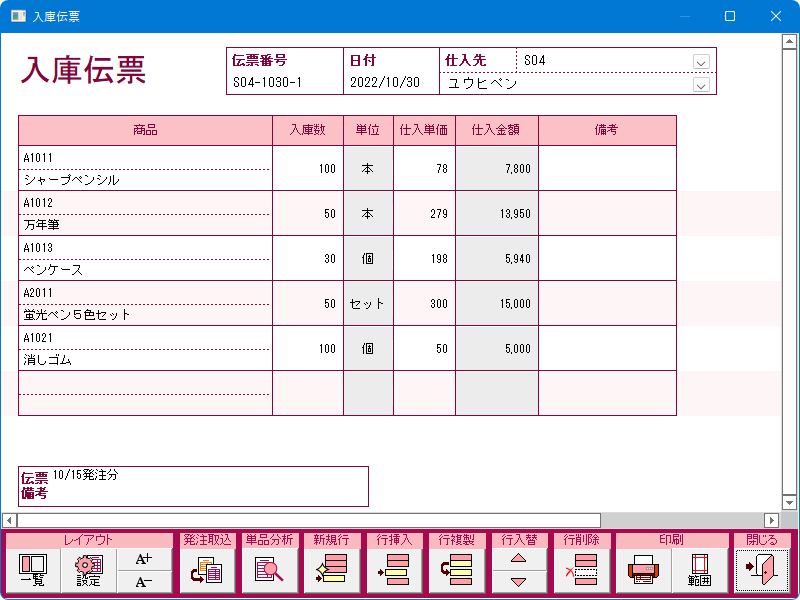Image resolution: width=800 pixels, height=600 pixels.
Task: Click the horizontal scrollbar left arrow
Action: pyautogui.click(x=9, y=520)
